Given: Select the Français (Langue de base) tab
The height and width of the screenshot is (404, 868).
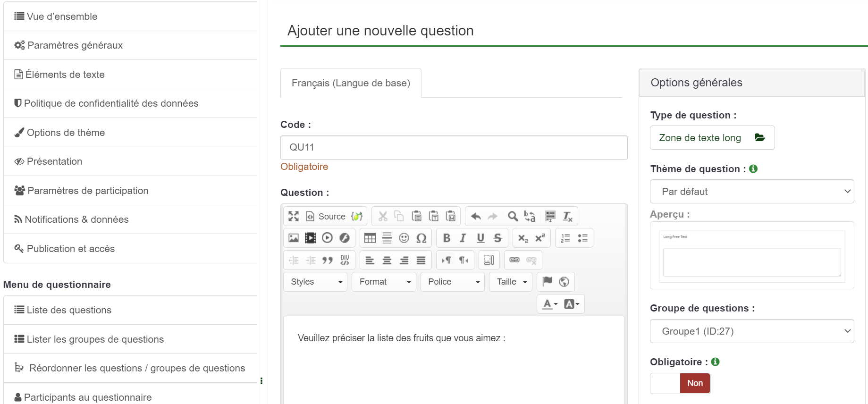Looking at the screenshot, I should (x=351, y=83).
